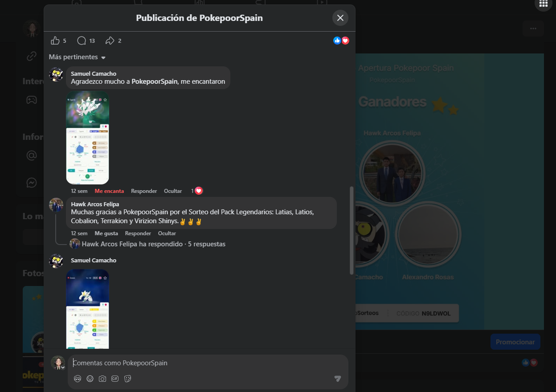Open the three-dot options menu on the right
The image size is (556, 392).
click(x=533, y=28)
